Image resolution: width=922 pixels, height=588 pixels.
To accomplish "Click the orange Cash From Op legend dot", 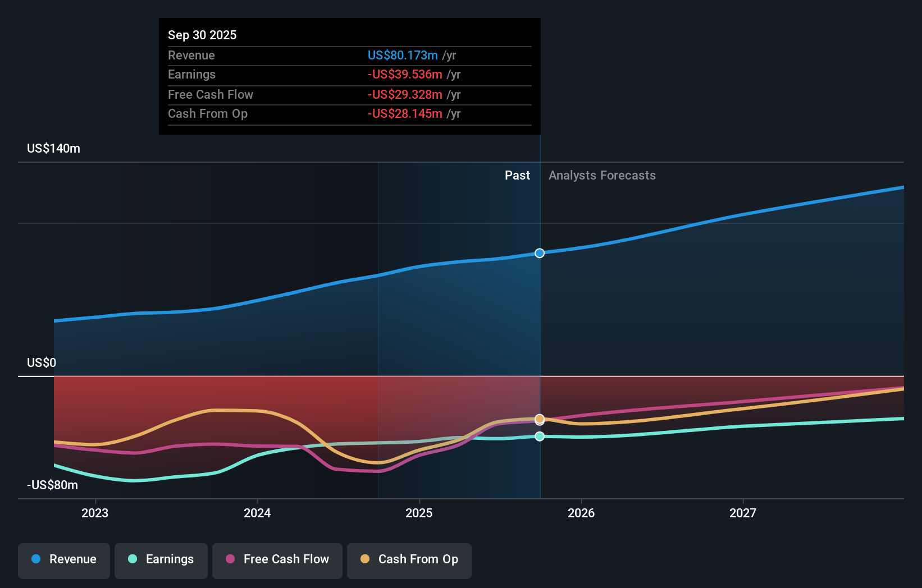I will coord(364,560).
